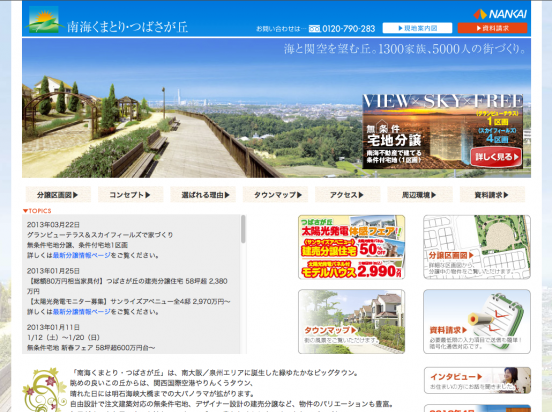This screenshot has width=552, height=412.
Task: Click the sun and hill site logo
Action: [x=43, y=20]
